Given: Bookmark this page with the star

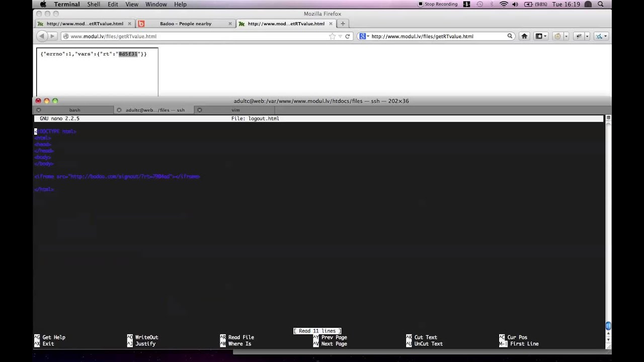Looking at the screenshot, I should 332,36.
